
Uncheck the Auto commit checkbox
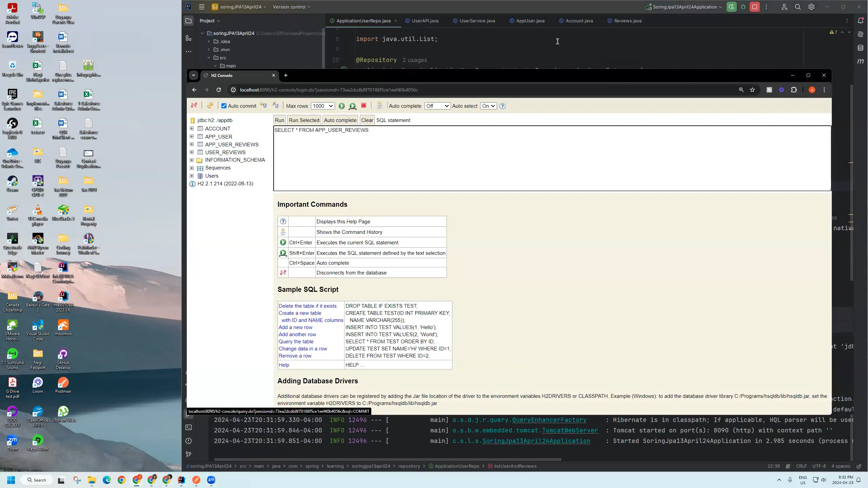point(224,106)
